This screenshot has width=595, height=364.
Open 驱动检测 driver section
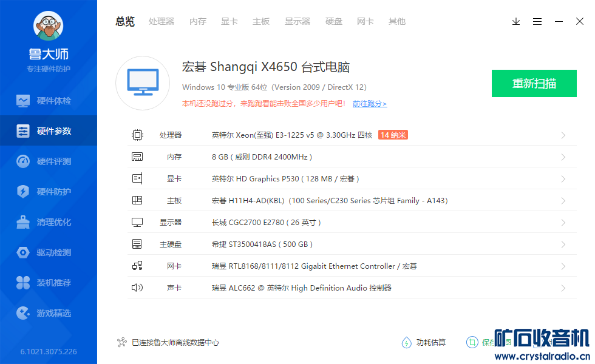click(49, 252)
